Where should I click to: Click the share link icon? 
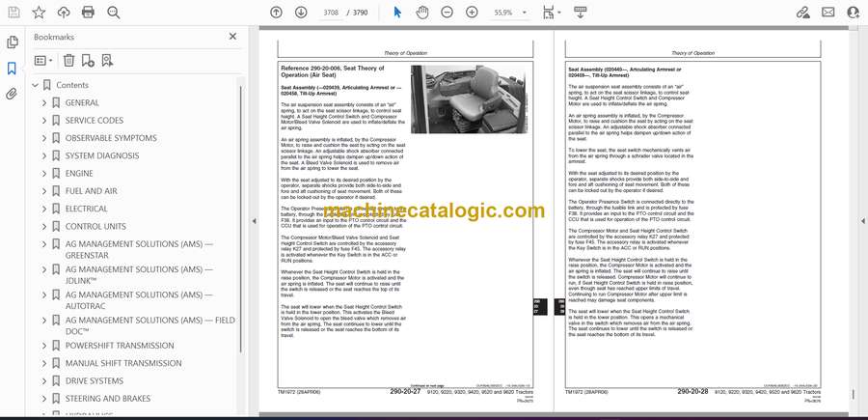tap(802, 13)
